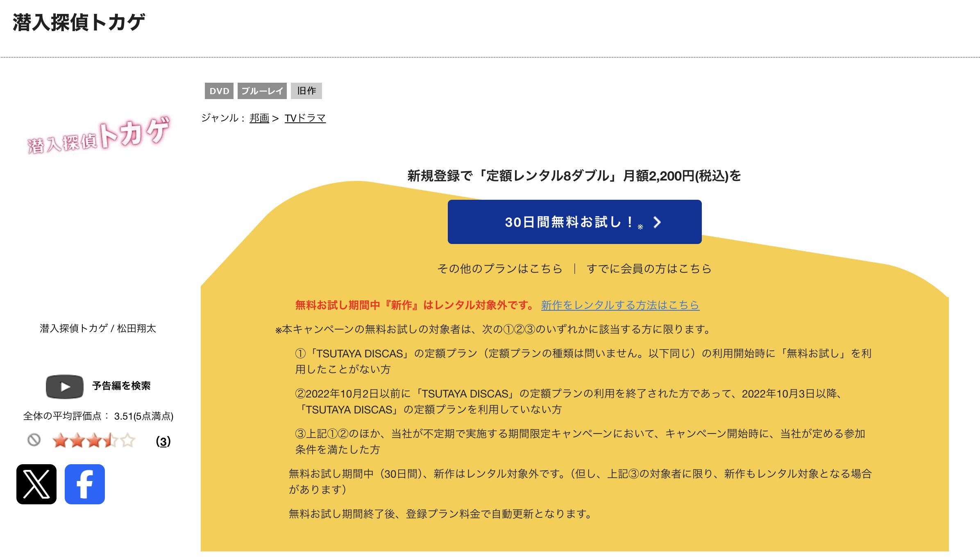Start the 30日間無料お試し free trial

pos(574,222)
